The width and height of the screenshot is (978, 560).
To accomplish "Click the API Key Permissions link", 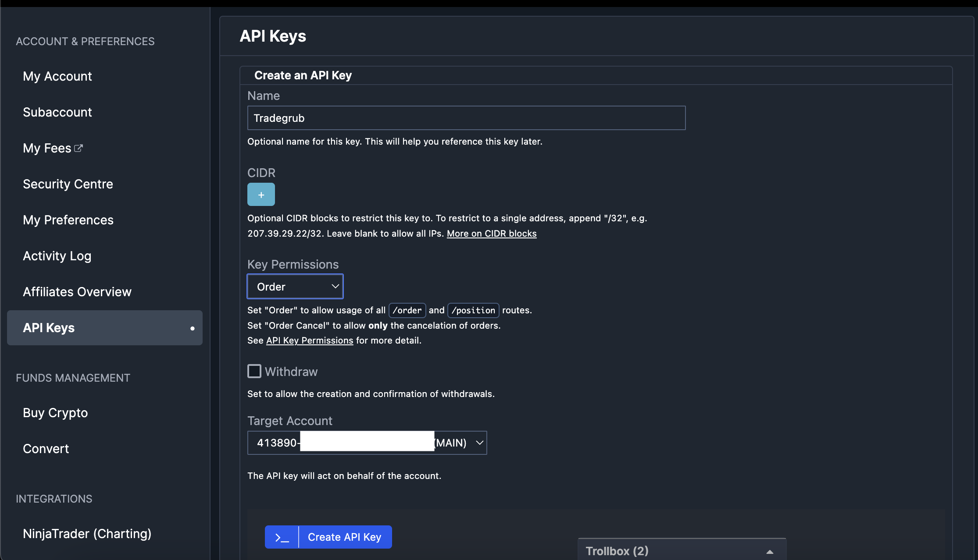I will point(310,340).
